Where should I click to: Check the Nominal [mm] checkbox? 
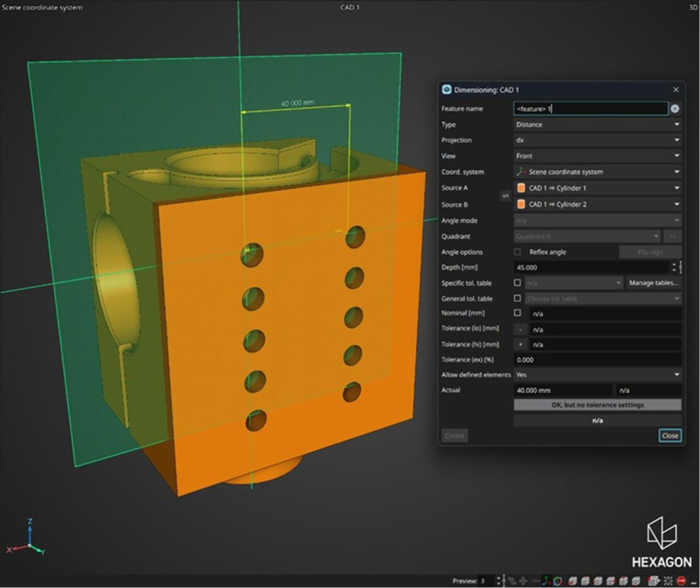click(x=517, y=313)
